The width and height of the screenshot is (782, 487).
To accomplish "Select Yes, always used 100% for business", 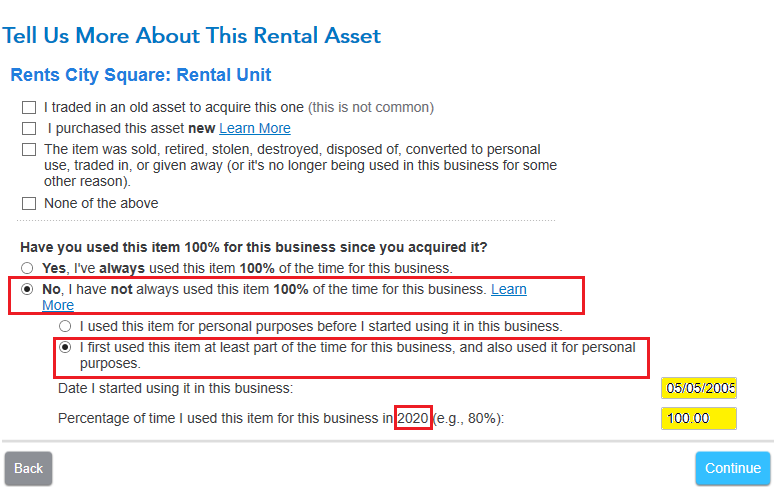I will tap(28, 268).
